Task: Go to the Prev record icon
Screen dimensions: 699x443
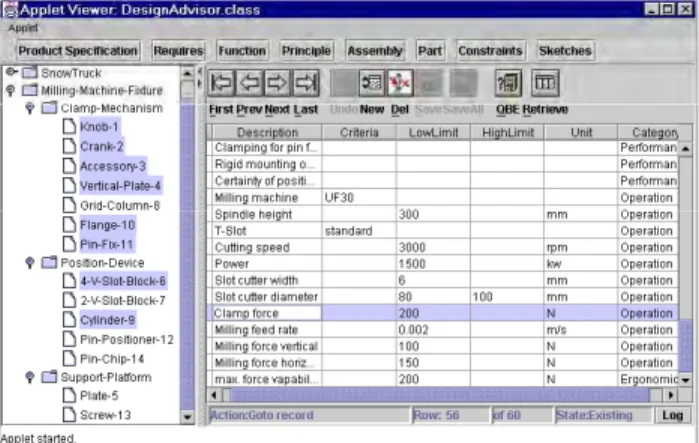Action: (250, 83)
